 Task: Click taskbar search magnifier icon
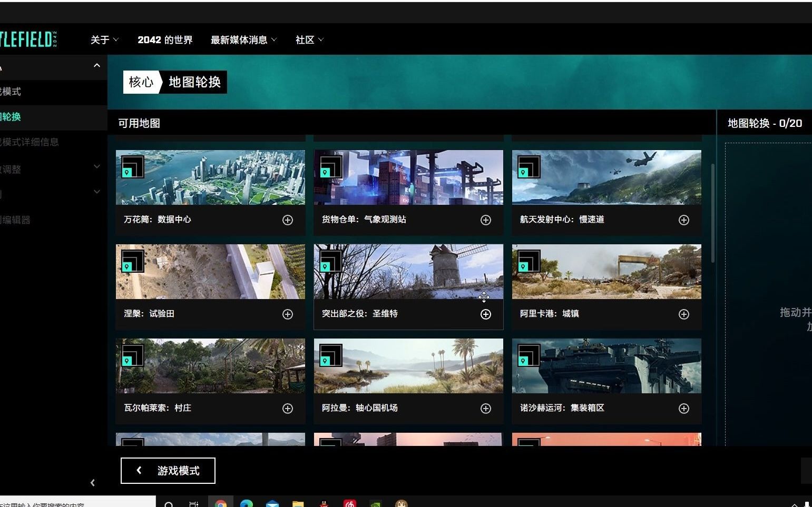click(x=169, y=504)
